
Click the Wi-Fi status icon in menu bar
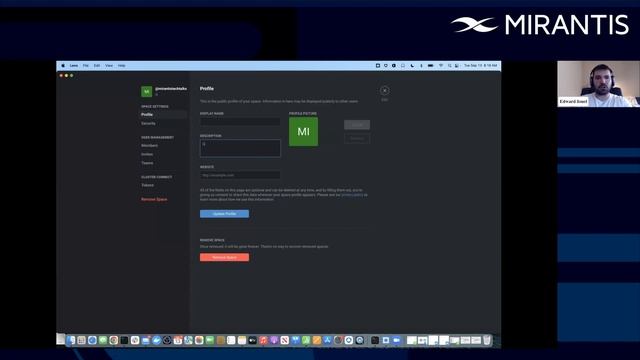441,66
